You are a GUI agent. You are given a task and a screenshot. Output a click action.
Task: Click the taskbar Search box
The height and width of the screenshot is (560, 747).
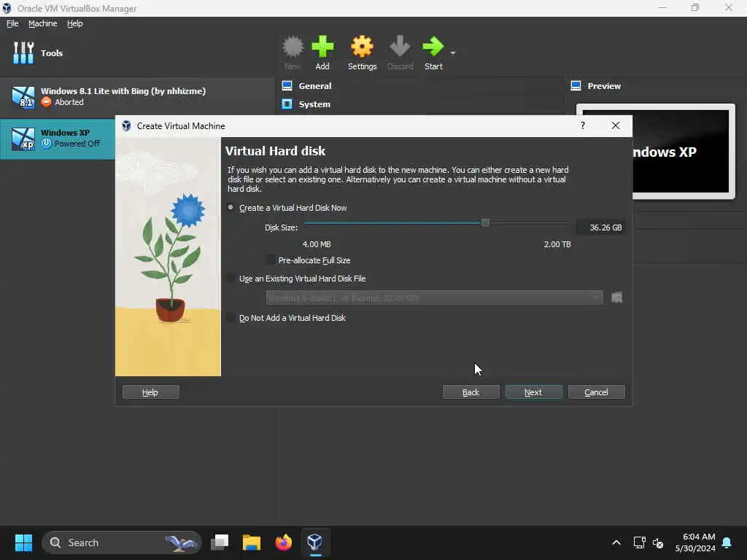(x=122, y=542)
